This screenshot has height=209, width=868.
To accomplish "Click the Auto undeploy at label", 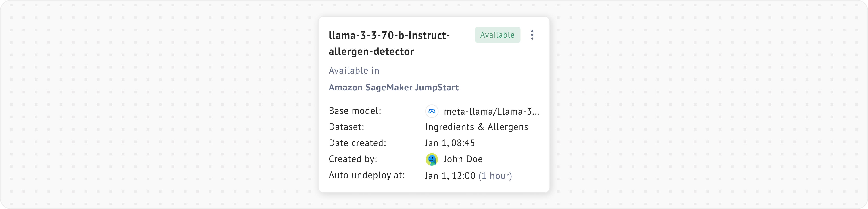I will (x=367, y=175).
